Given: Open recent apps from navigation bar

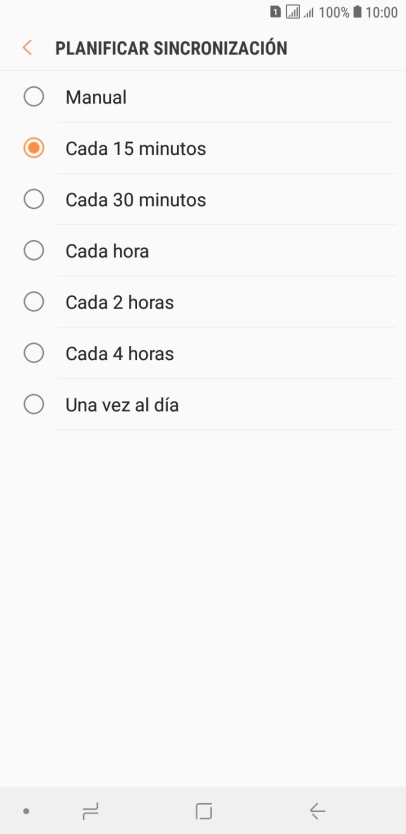Looking at the screenshot, I should pyautogui.click(x=90, y=811).
